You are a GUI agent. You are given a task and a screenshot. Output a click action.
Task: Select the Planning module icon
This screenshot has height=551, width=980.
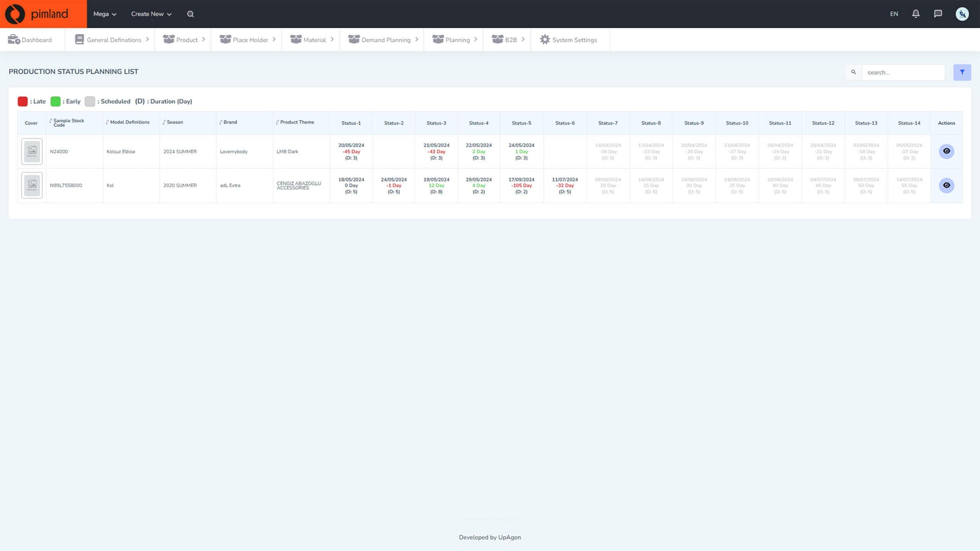pyautogui.click(x=437, y=39)
